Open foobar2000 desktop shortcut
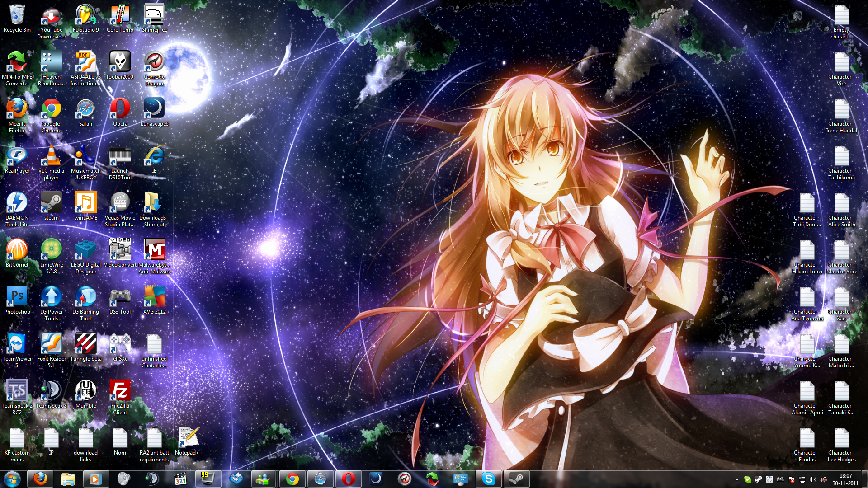868x488 pixels. point(120,65)
